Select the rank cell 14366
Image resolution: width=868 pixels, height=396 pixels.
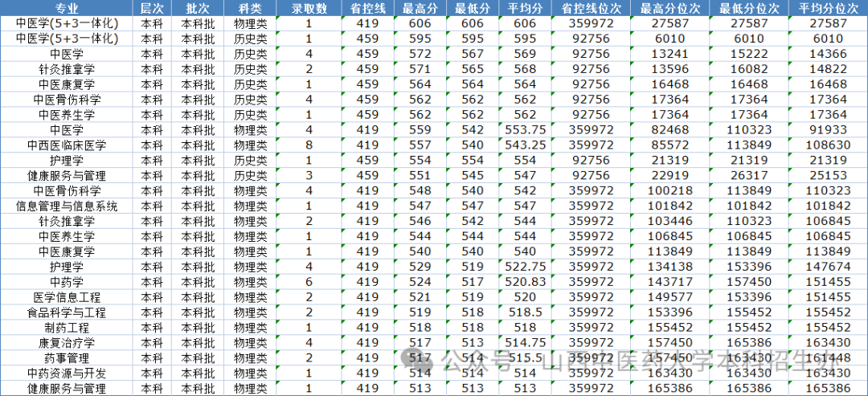(x=828, y=54)
